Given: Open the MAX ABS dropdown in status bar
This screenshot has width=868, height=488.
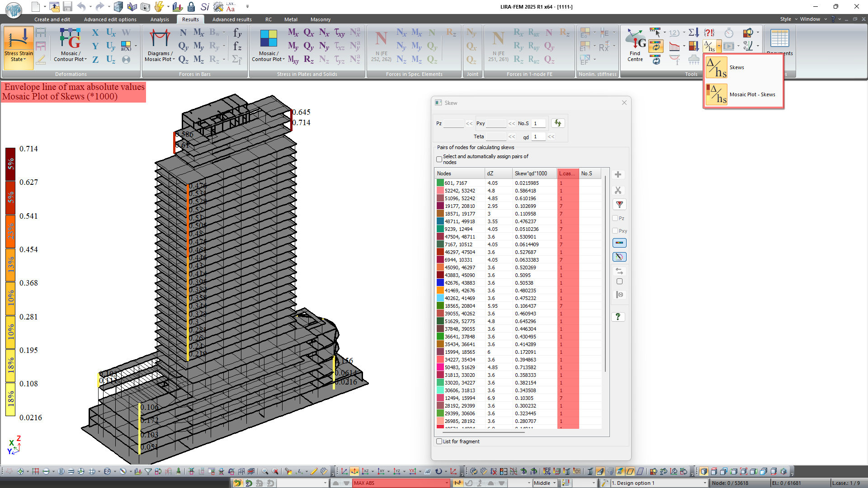Looking at the screenshot, I should 446,483.
